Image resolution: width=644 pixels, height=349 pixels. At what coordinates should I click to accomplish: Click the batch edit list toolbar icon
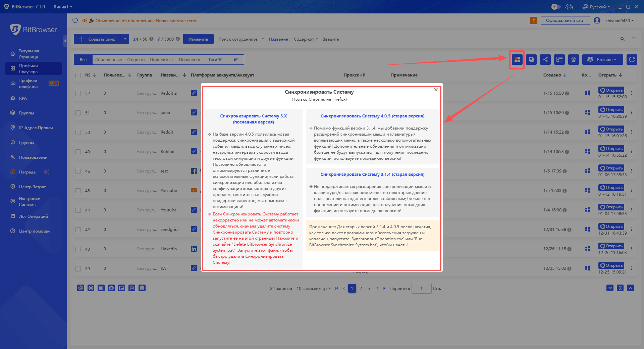[559, 59]
